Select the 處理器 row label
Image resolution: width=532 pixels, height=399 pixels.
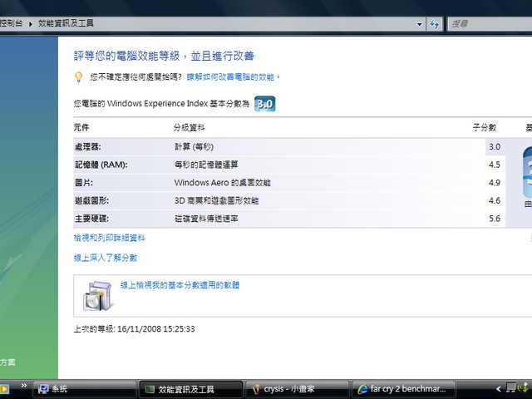coord(87,147)
